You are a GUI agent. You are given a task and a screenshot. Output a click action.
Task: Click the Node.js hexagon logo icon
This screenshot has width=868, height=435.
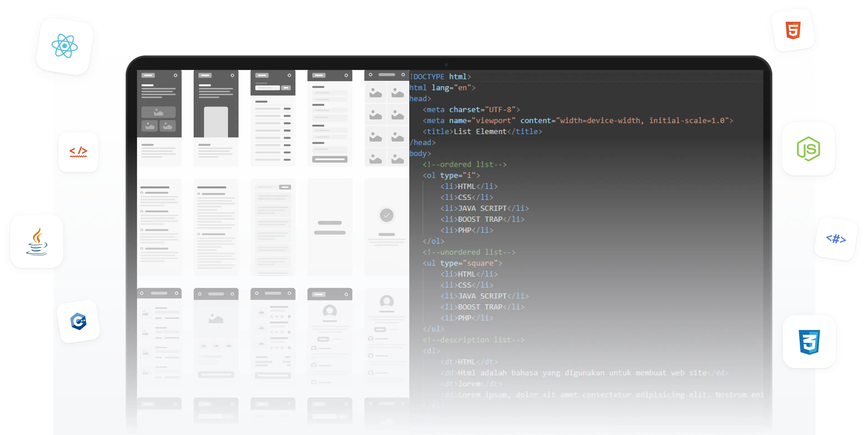pyautogui.click(x=808, y=149)
